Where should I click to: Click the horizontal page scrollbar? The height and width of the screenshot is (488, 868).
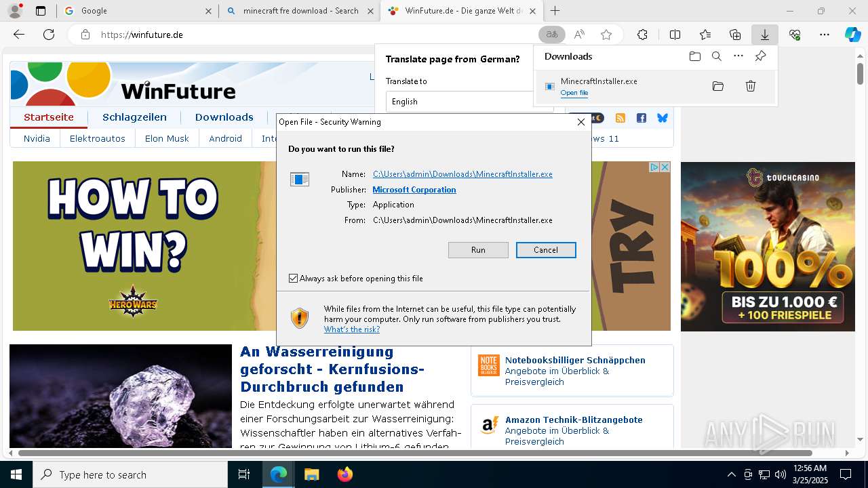(x=415, y=453)
